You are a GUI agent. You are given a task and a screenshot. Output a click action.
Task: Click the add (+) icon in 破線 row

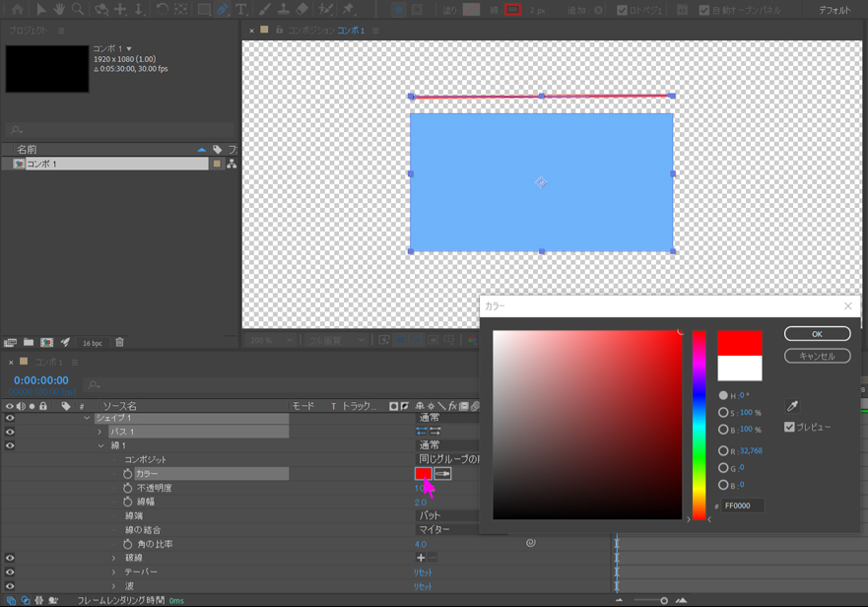pyautogui.click(x=421, y=558)
